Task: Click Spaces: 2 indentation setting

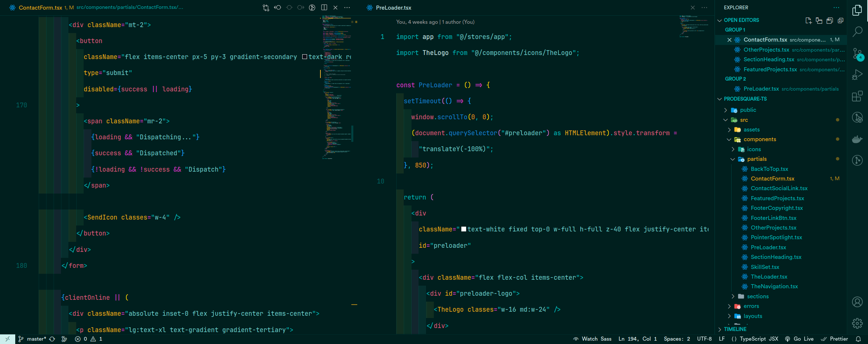Action: click(x=677, y=339)
